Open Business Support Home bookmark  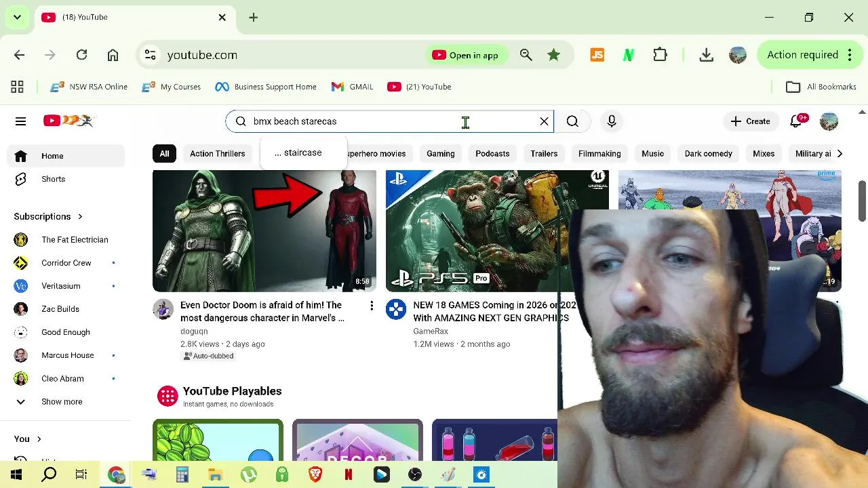tap(266, 87)
